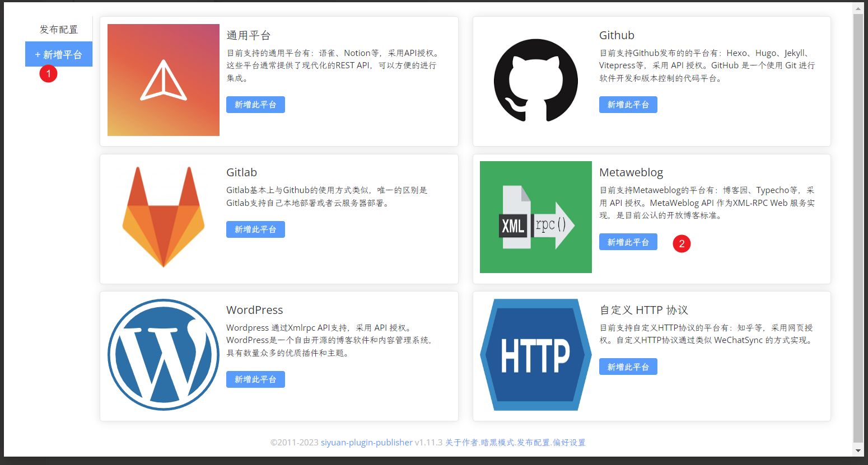Add the WordPress platform via 新增此平台
This screenshot has height=465, width=868.
(255, 379)
